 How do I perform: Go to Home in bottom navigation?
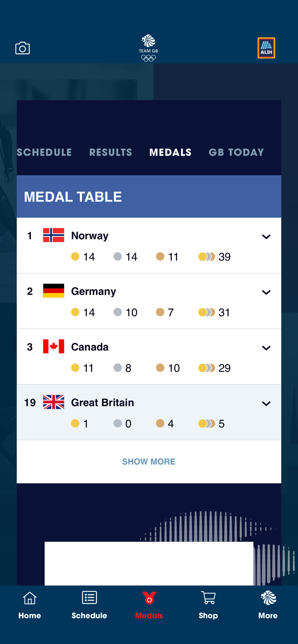pyautogui.click(x=30, y=605)
